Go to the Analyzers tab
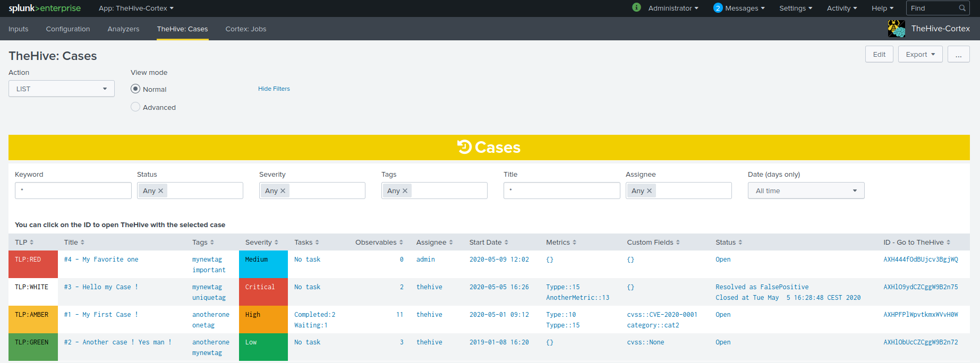The width and height of the screenshot is (980, 363). coord(123,29)
